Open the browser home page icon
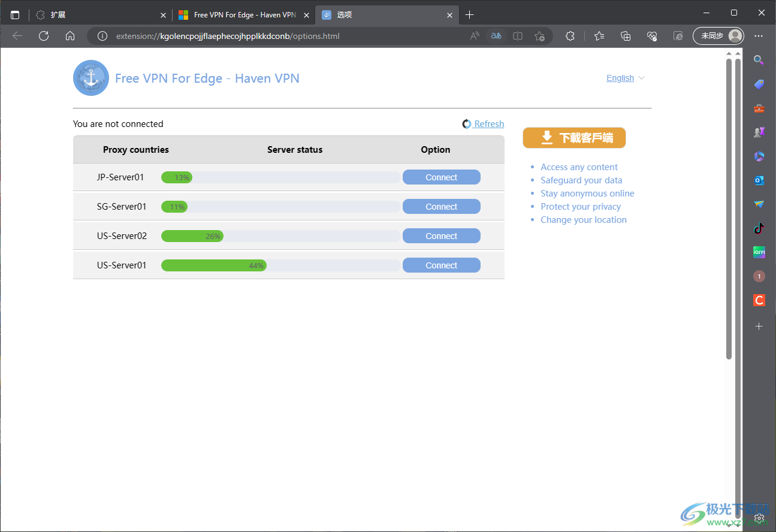Image resolution: width=776 pixels, height=532 pixels. [x=70, y=36]
